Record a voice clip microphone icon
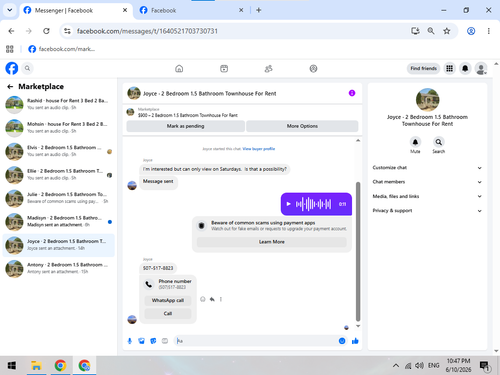Image resolution: width=500 pixels, height=375 pixels. point(130,341)
